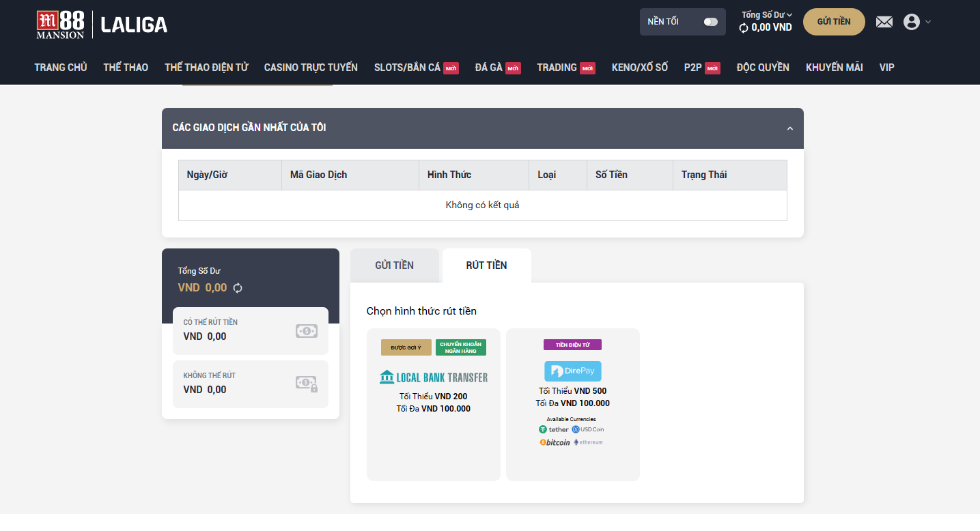Screen dimensions: 980x531
Task: Collapse the recent transactions panel
Action: [x=790, y=128]
